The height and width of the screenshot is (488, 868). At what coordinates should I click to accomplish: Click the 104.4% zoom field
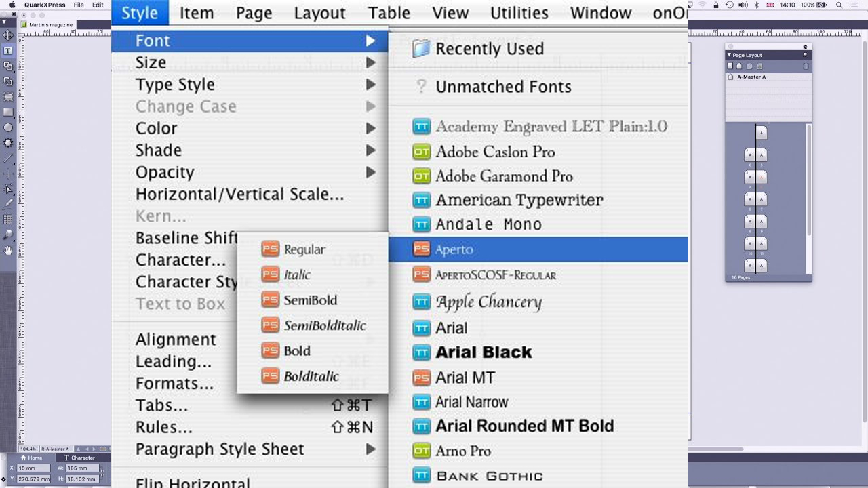tap(28, 449)
